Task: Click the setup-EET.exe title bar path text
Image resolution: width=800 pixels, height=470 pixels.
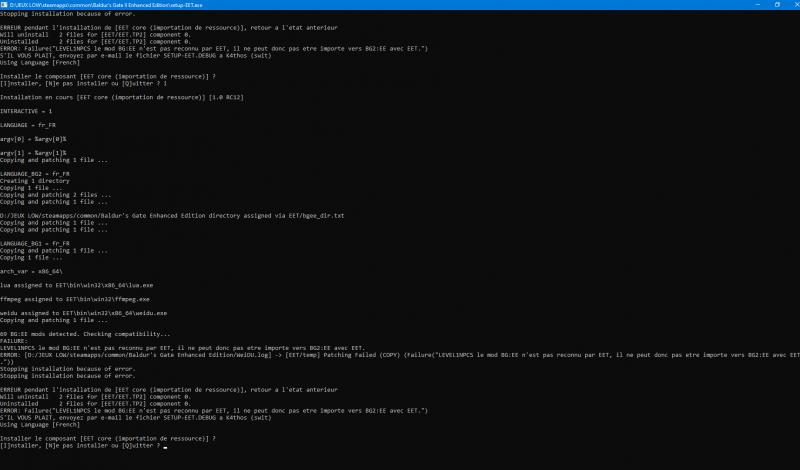Action: pyautogui.click(x=106, y=5)
